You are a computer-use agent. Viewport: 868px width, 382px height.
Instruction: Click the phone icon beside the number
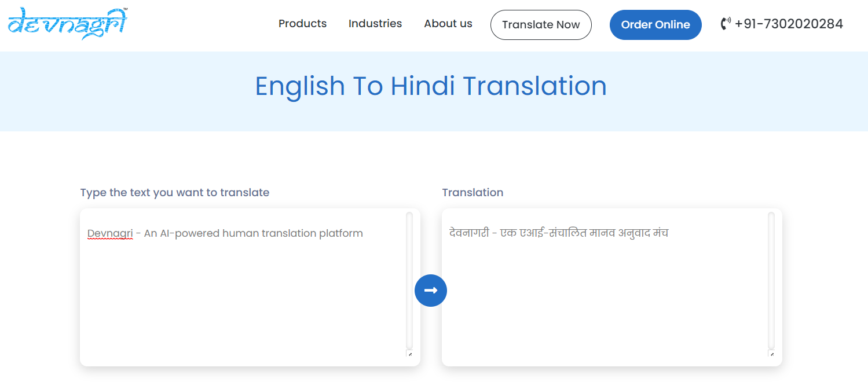click(726, 24)
